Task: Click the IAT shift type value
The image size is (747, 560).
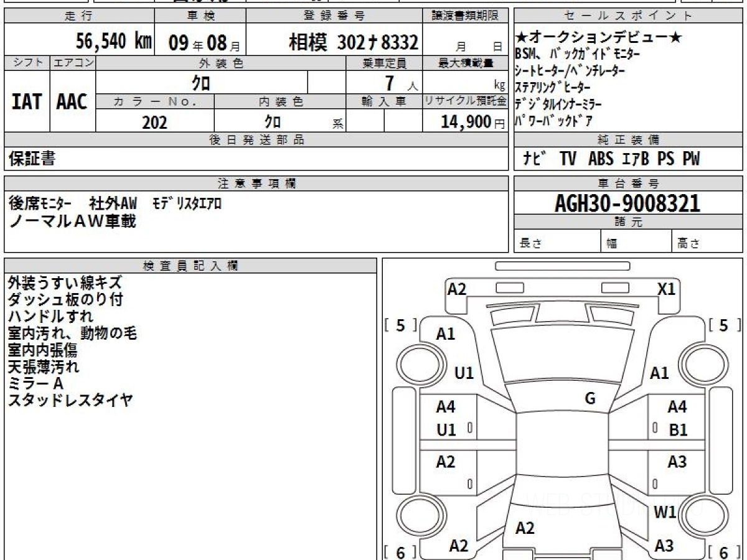Action: tap(27, 102)
